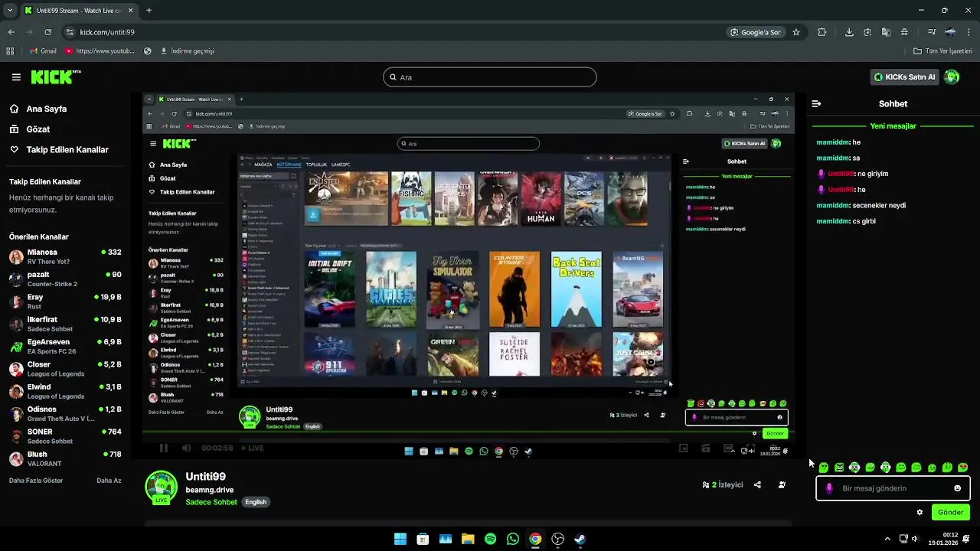
Task: Open EgeArseven channel avatar
Action: click(x=16, y=347)
